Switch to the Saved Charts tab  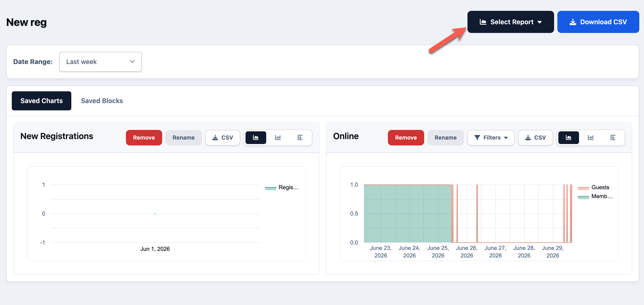(x=41, y=101)
